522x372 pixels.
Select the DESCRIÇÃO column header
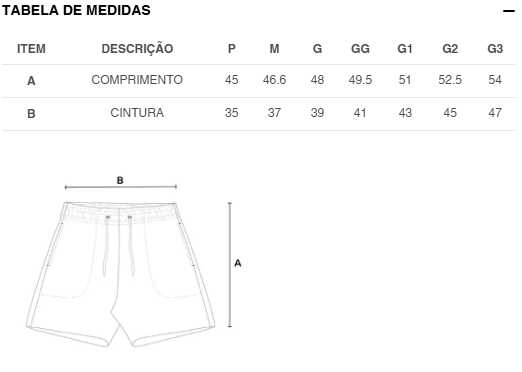[137, 49]
